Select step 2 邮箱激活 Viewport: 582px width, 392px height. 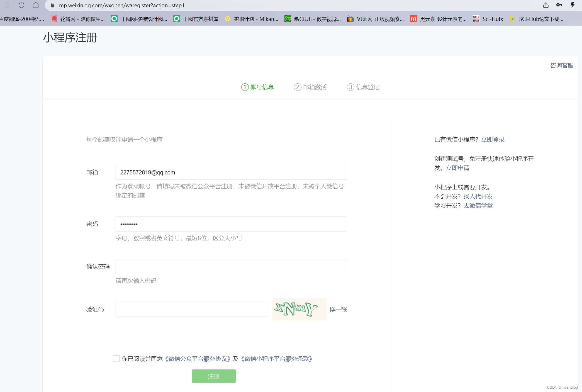point(310,87)
